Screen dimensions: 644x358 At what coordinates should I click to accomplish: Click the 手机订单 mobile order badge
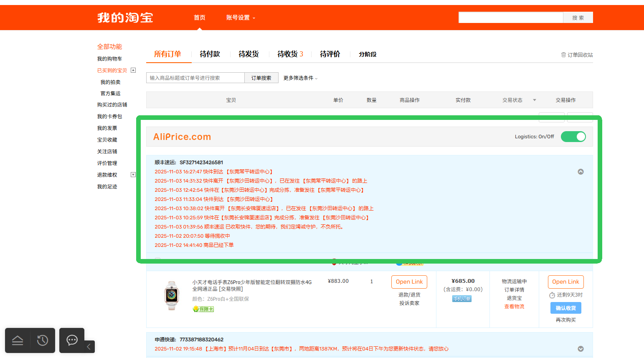tap(462, 299)
